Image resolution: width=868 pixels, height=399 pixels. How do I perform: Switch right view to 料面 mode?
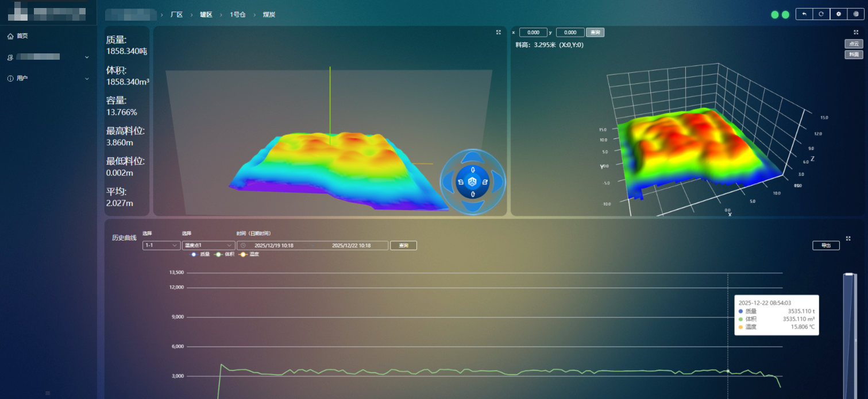tap(854, 55)
